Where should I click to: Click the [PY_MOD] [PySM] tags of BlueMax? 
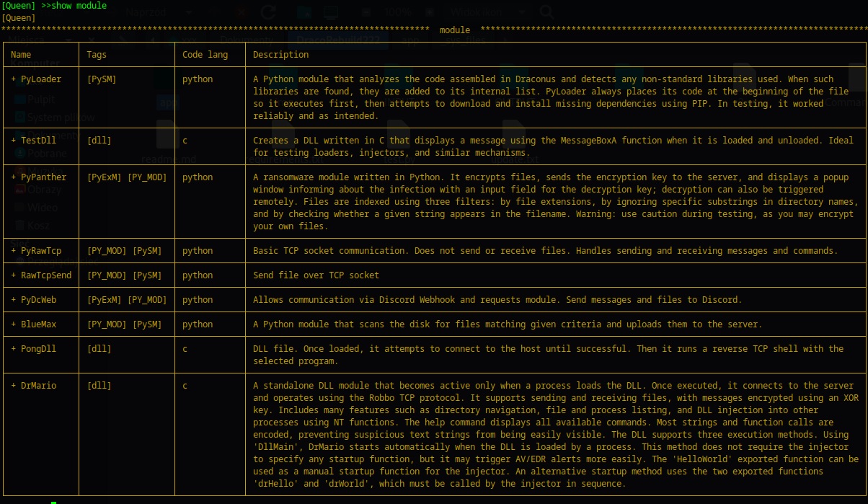click(124, 324)
